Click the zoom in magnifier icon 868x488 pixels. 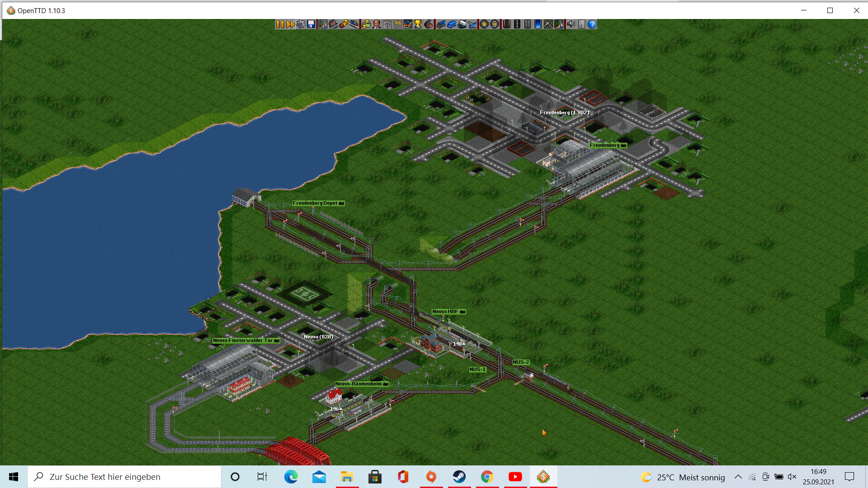click(x=484, y=24)
